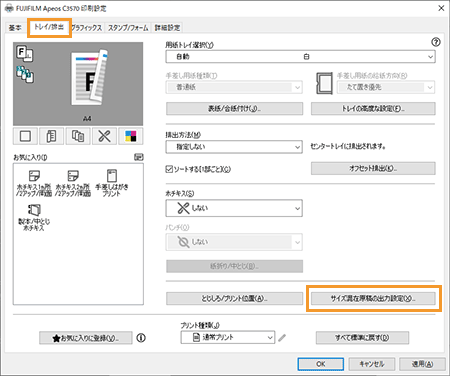Click the help question mark icon
The image size is (450, 376).
(436, 42)
